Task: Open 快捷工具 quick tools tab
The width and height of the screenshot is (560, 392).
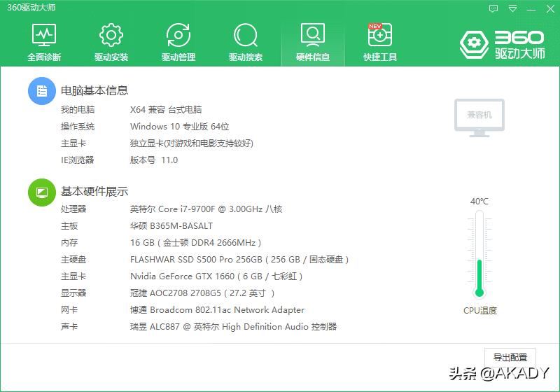Action: [380, 42]
